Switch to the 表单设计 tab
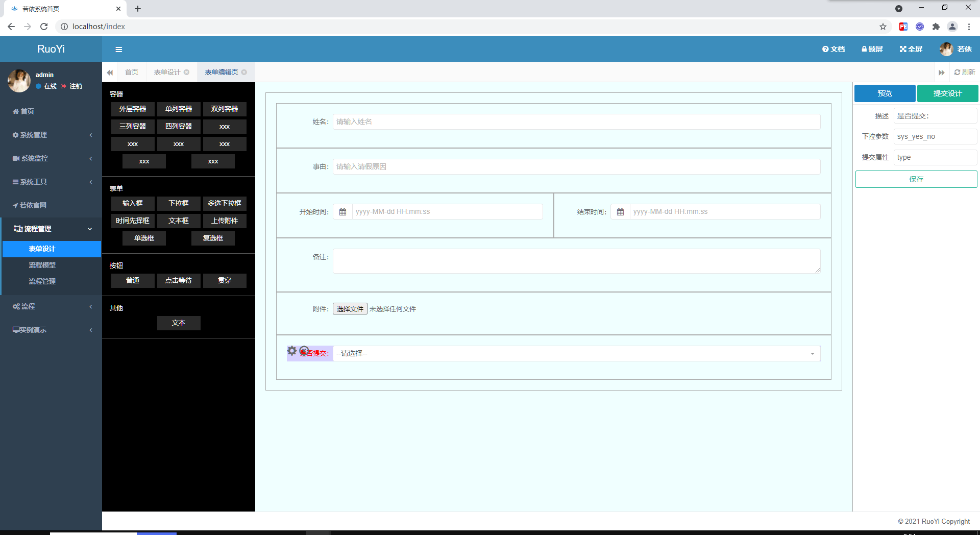 click(x=167, y=72)
